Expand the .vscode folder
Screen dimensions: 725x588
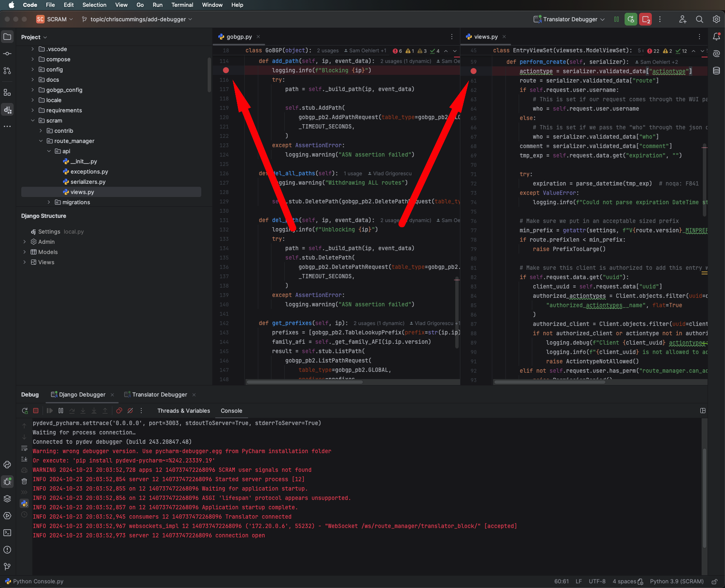pos(32,49)
